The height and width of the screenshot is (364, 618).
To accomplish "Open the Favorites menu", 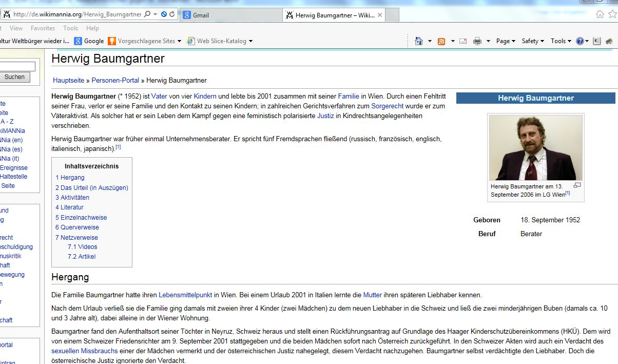I will [x=43, y=28].
